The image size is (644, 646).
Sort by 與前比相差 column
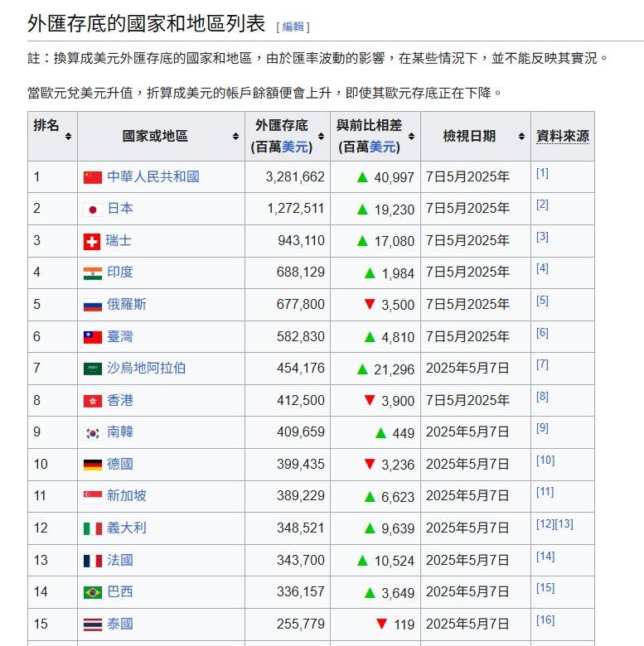(411, 136)
